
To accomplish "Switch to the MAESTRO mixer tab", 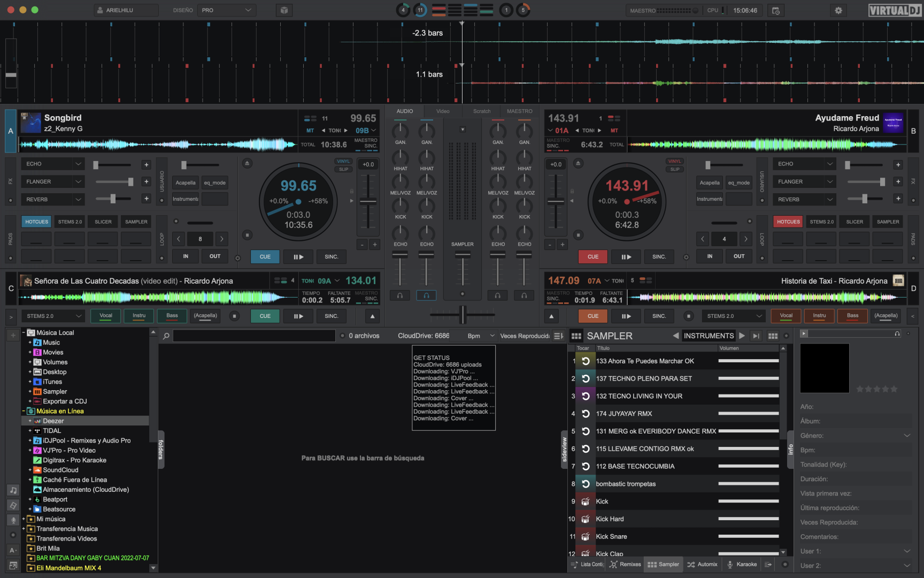I will click(520, 111).
